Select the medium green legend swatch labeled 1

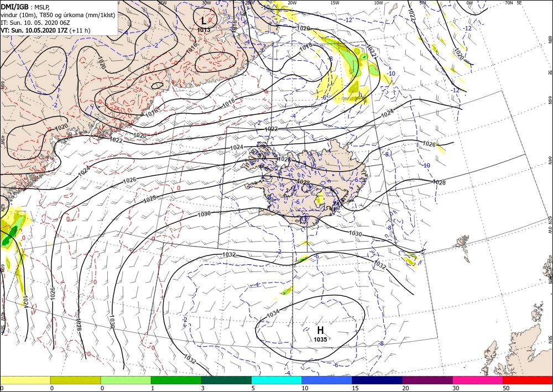pos(176,380)
